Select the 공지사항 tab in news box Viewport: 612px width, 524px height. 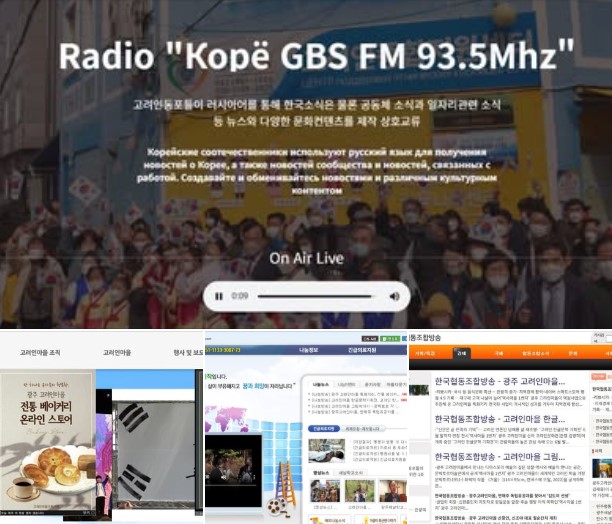tap(372, 385)
